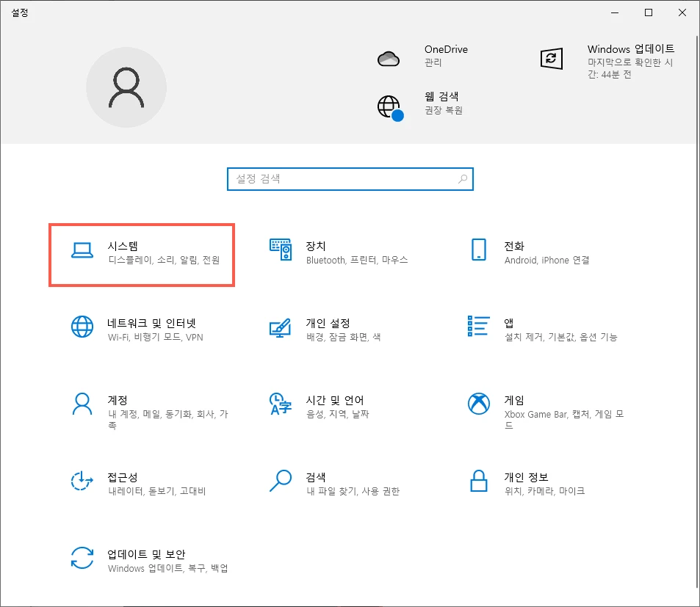Maximize the 설정 window
This screenshot has width=700, height=607.
click(649, 12)
